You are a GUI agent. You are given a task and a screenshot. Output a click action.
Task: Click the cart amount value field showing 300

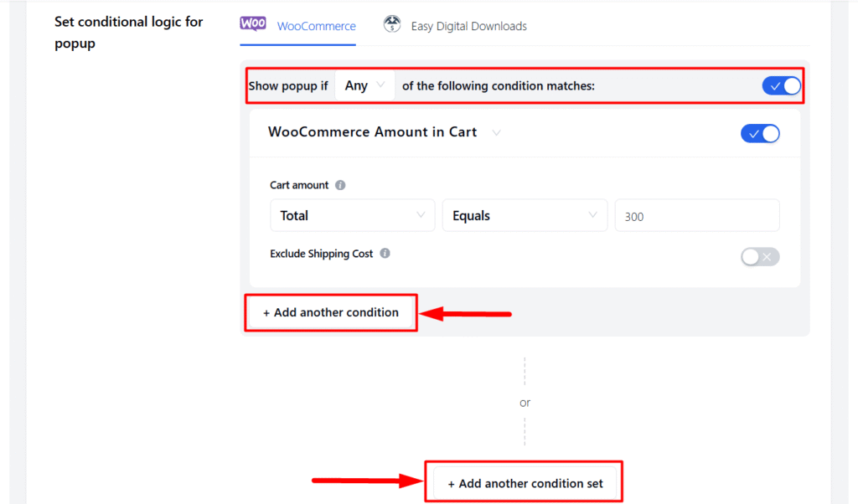click(697, 215)
